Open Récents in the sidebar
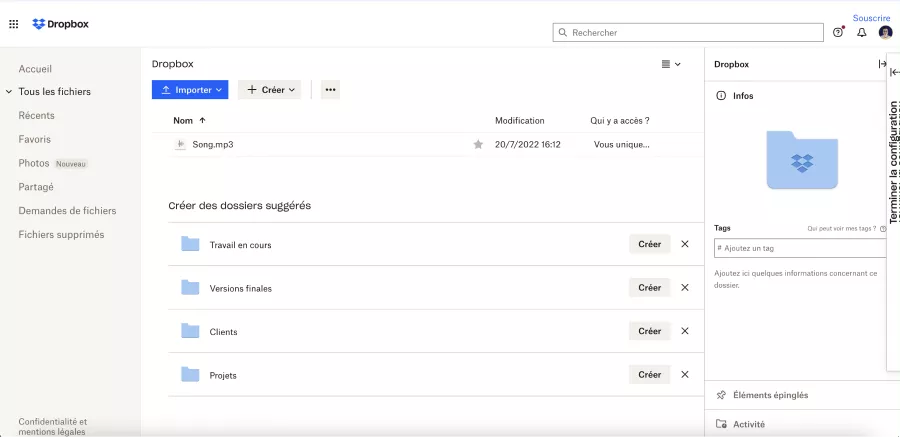The width and height of the screenshot is (900, 437). pos(36,115)
